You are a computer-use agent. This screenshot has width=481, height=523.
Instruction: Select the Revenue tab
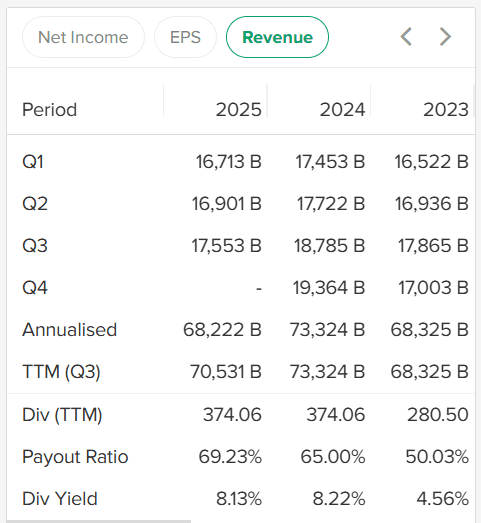(x=277, y=37)
